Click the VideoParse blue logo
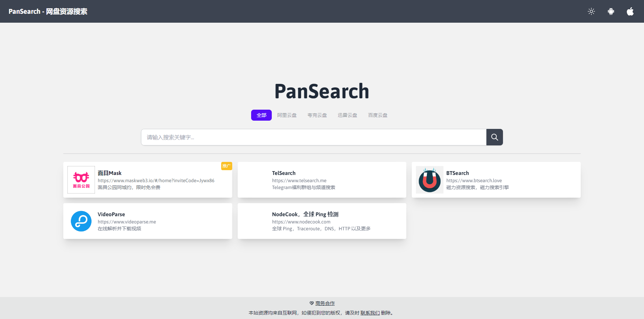The width and height of the screenshot is (644, 319). (x=81, y=221)
